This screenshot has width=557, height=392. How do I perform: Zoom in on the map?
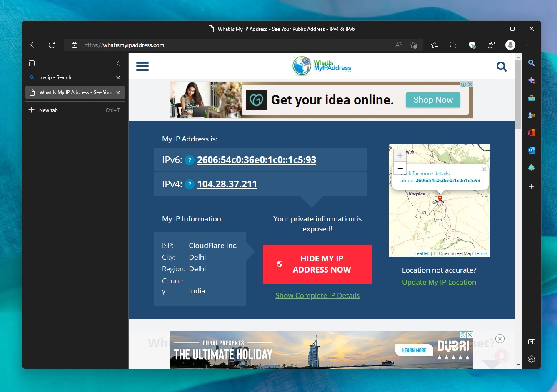point(400,156)
